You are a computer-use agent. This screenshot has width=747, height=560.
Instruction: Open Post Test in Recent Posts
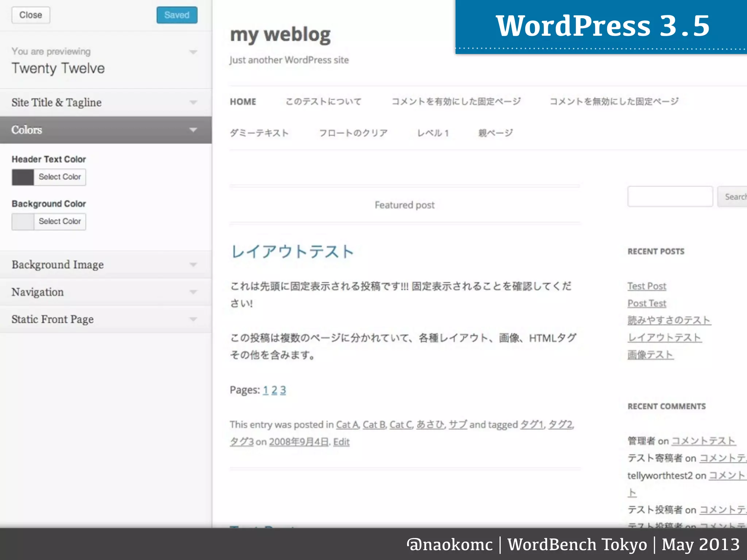(647, 303)
